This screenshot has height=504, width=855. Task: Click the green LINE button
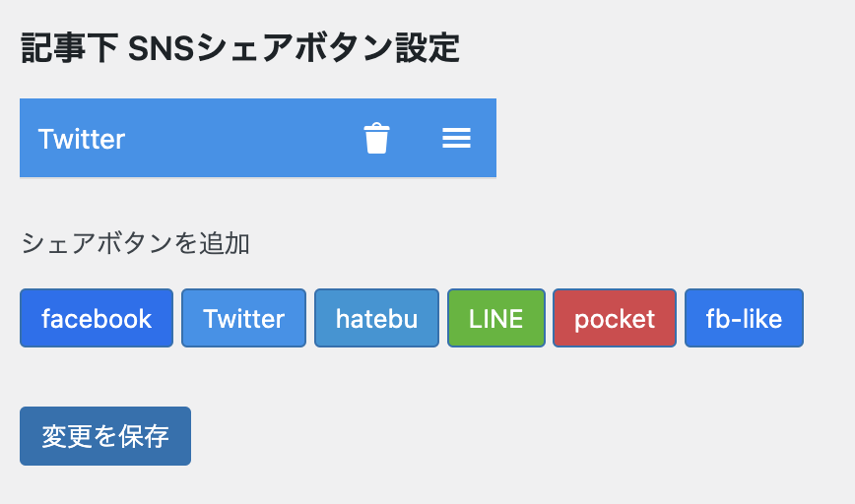(x=495, y=318)
